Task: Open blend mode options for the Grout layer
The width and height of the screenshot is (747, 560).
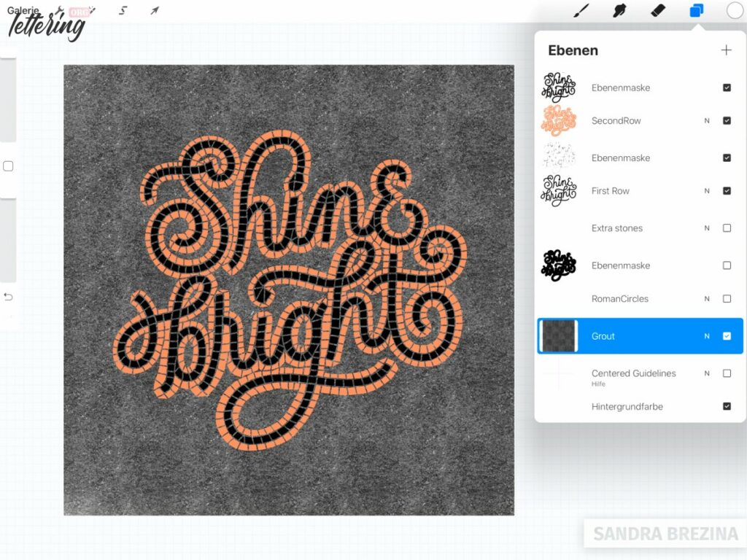Action: coord(706,336)
